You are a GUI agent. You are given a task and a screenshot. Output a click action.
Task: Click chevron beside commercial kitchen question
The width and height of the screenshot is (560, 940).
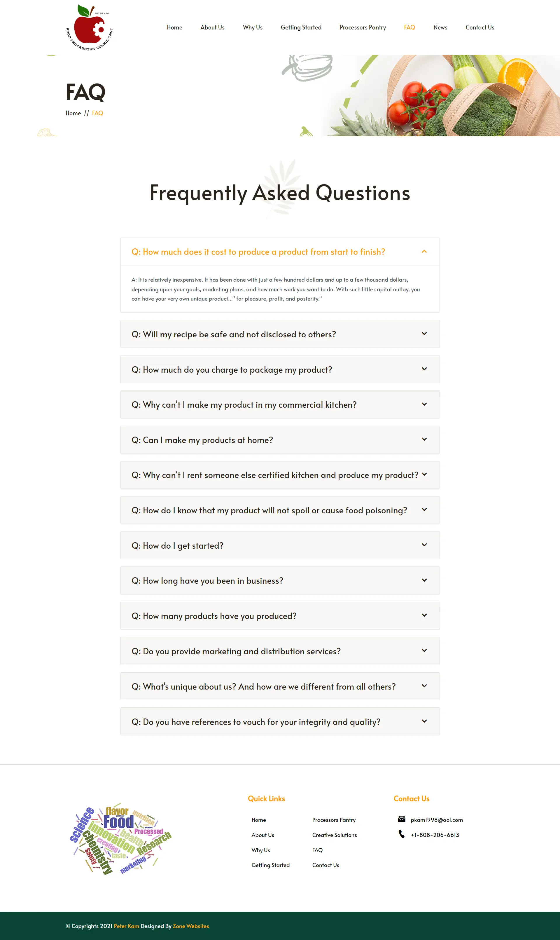[424, 404]
